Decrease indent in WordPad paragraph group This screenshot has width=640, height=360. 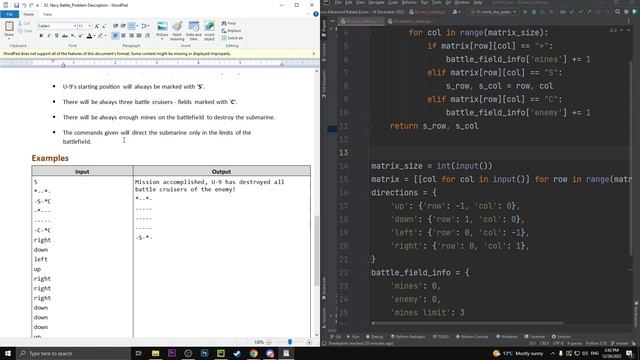(x=116, y=26)
